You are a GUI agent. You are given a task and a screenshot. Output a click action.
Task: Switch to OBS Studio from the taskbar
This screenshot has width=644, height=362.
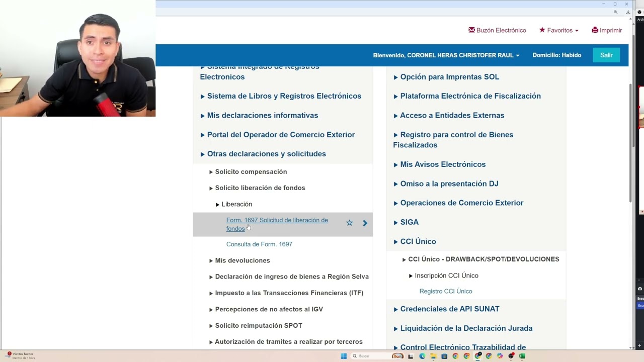tap(511, 356)
